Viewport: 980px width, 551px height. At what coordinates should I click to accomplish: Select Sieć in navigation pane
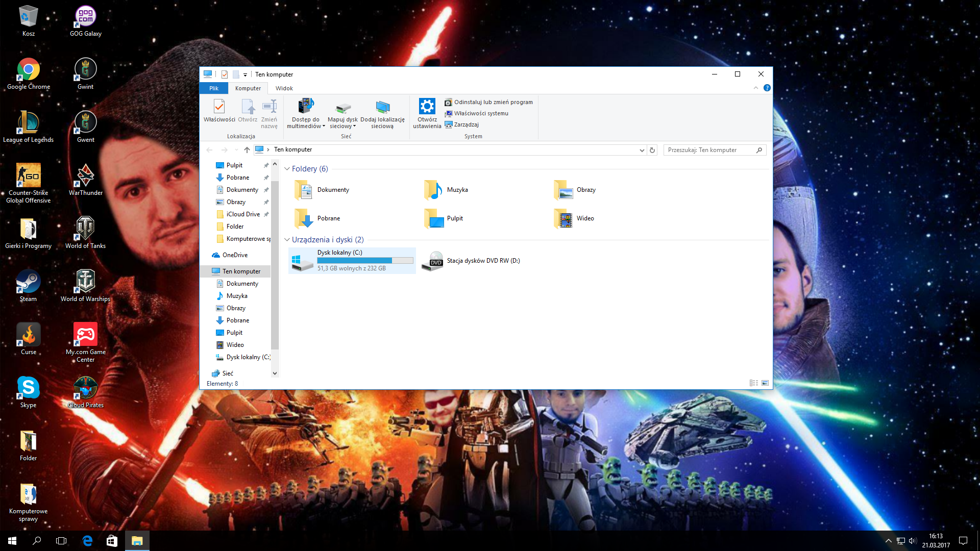pyautogui.click(x=228, y=373)
